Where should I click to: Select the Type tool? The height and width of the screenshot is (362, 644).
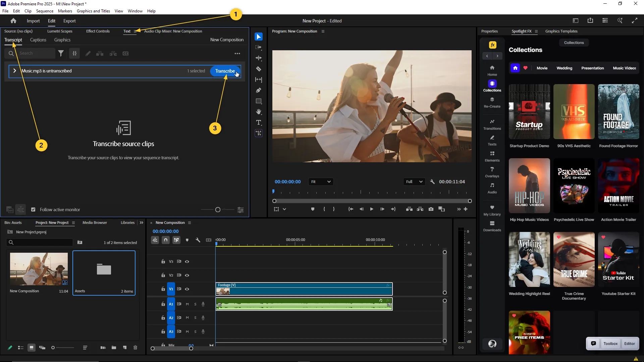click(259, 122)
